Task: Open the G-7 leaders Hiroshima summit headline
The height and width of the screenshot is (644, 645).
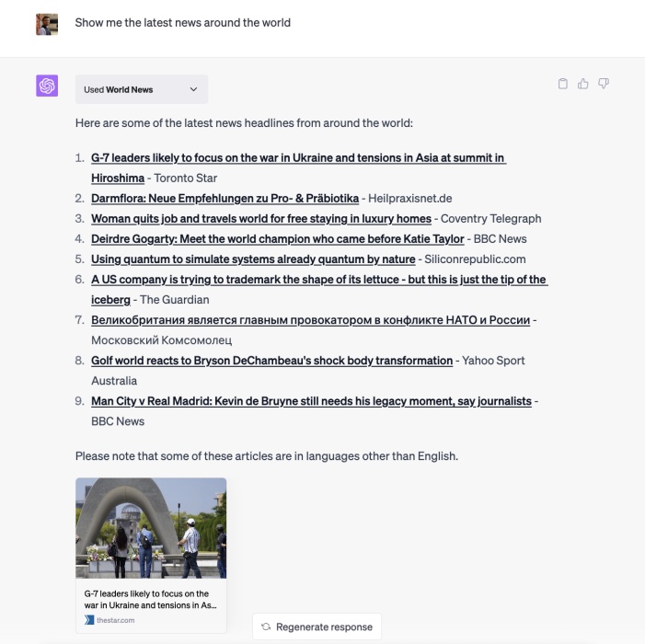Action: click(x=298, y=167)
